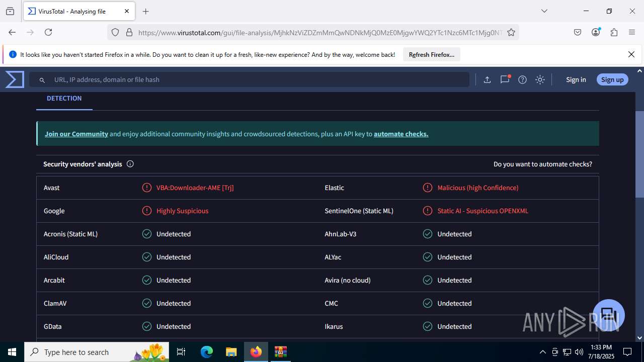Click Do you want to automate checks?
The width and height of the screenshot is (644, 362).
pos(543,164)
